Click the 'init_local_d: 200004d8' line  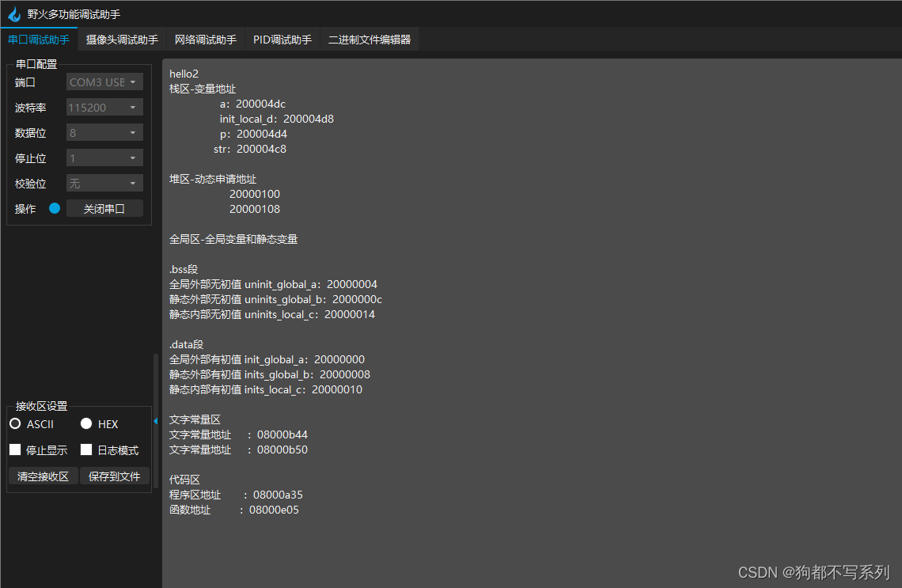pos(277,119)
